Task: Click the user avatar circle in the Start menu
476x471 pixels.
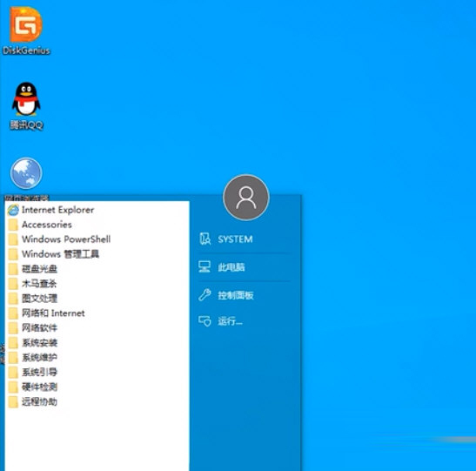Action: (x=246, y=198)
